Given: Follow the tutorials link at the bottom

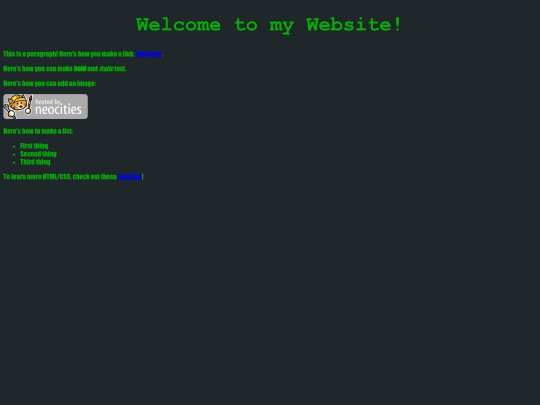Looking at the screenshot, I should point(129,177).
